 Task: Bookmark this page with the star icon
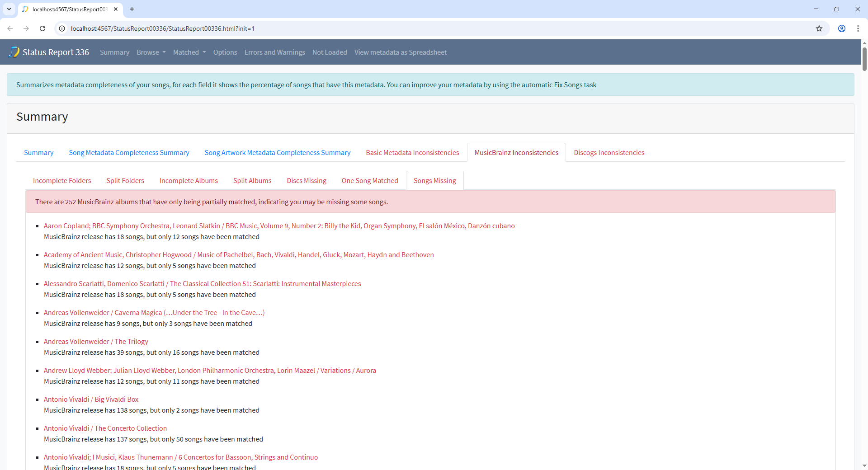point(819,28)
